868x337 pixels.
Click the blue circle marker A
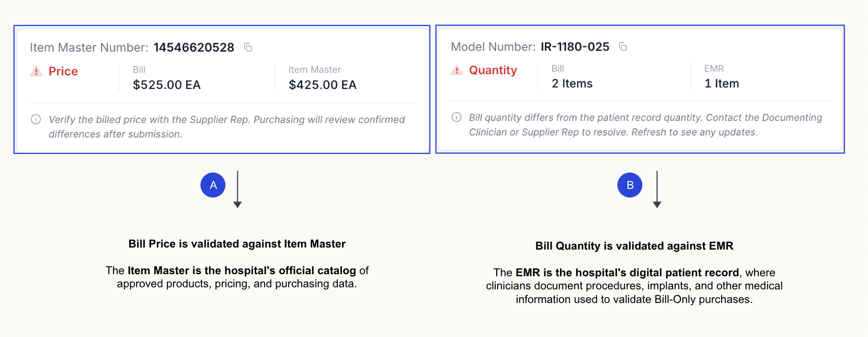(213, 185)
